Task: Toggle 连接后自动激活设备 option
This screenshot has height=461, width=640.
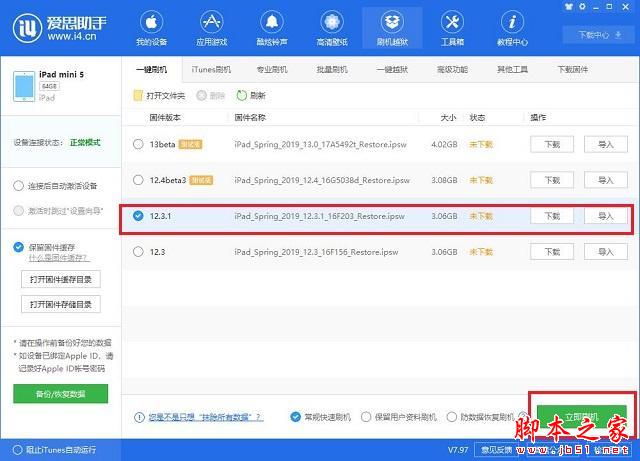Action: pos(18,186)
